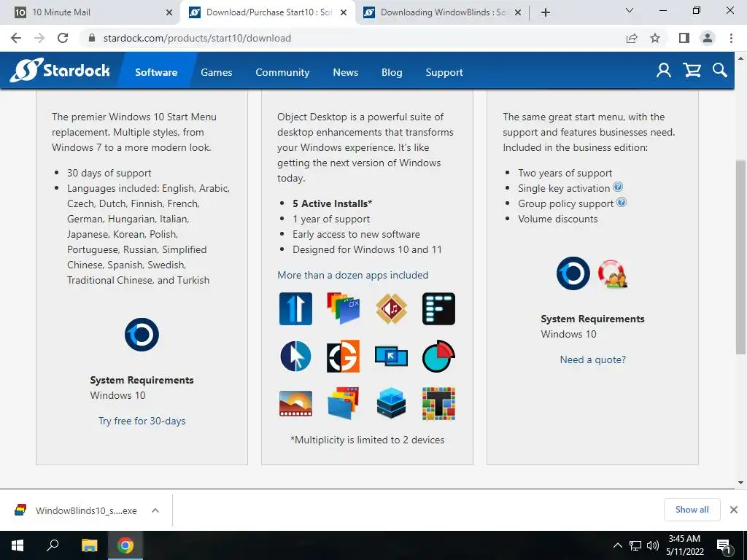
Task: Click the scrollbar down arrow
Action: point(740,483)
